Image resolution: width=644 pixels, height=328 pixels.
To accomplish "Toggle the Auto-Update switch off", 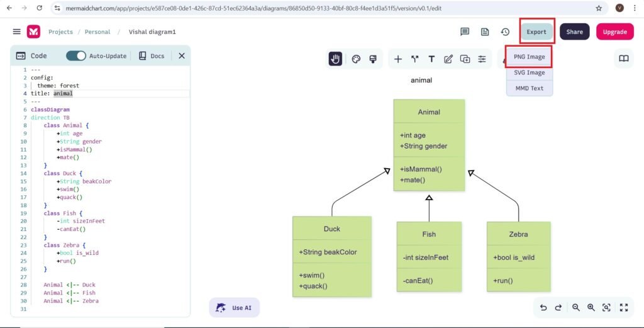I will [76, 56].
